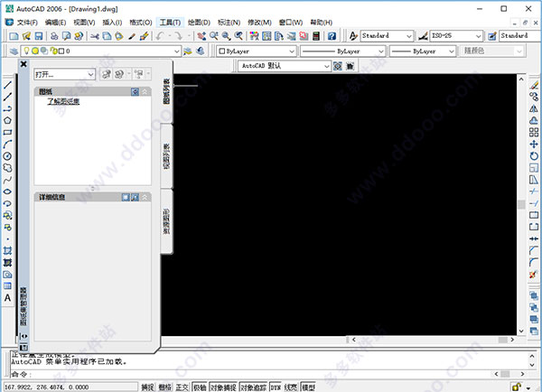The width and height of the screenshot is (542, 392).
Task: Open the DesignCenter icon
Action: point(266,35)
